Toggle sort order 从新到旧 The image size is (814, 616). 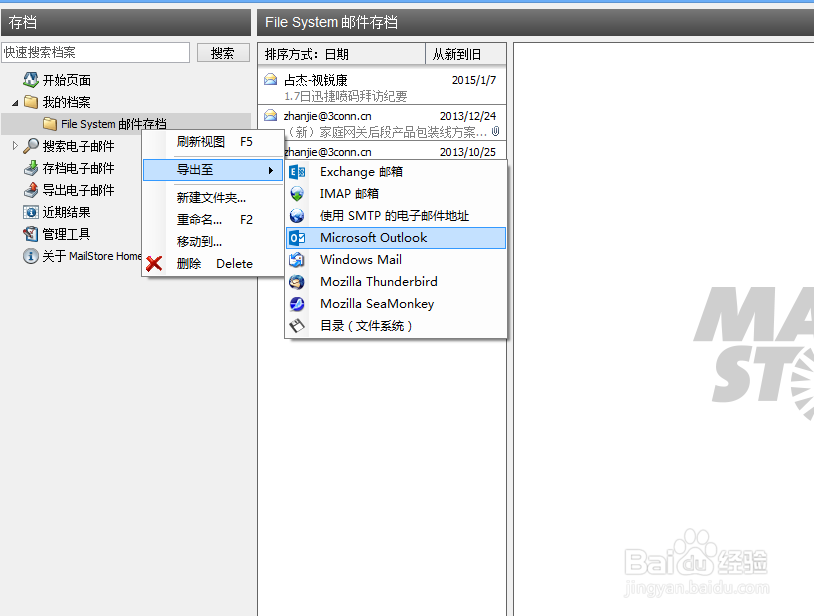[x=466, y=54]
